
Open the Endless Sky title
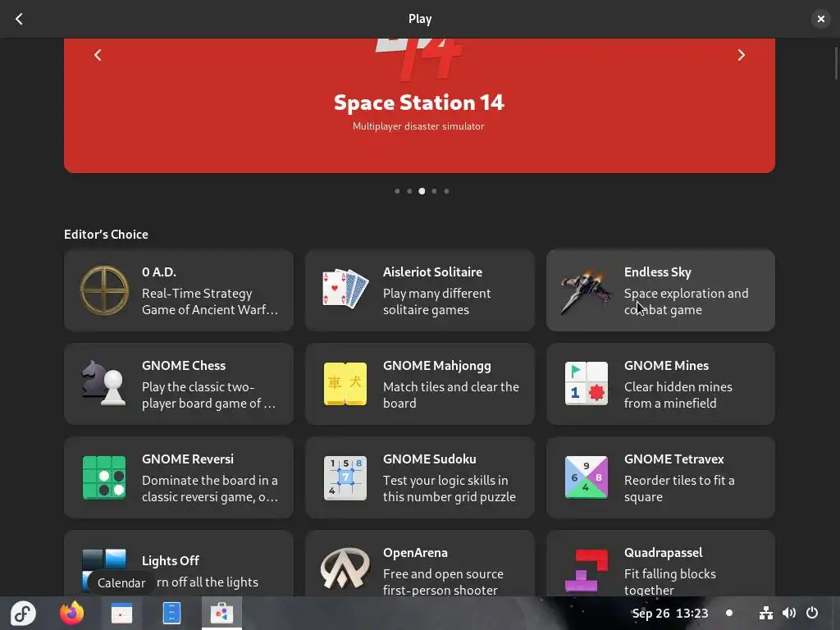pyautogui.click(x=657, y=272)
